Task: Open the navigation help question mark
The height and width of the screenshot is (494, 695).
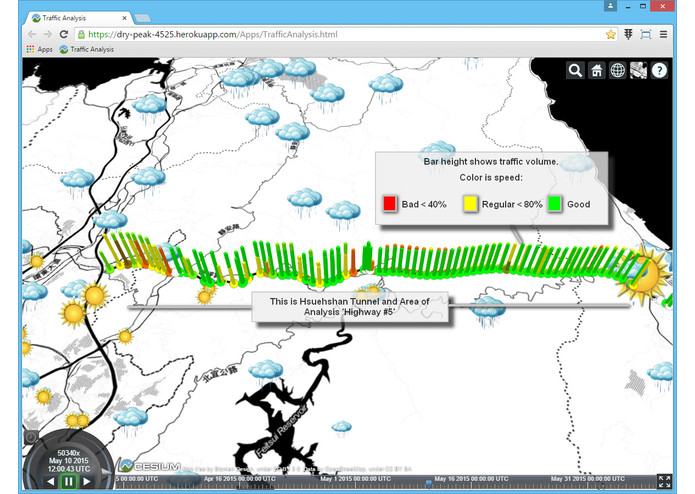Action: (660, 70)
